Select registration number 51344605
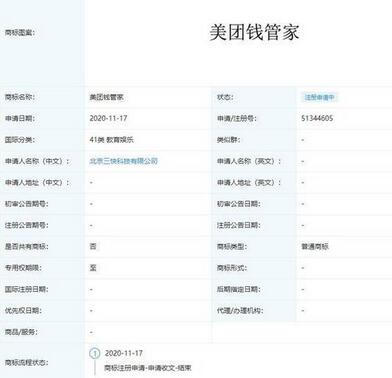This screenshot has width=392, height=378. coord(317,118)
